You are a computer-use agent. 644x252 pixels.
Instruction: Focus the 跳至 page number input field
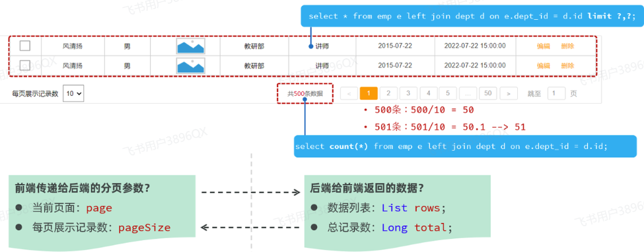click(x=557, y=93)
